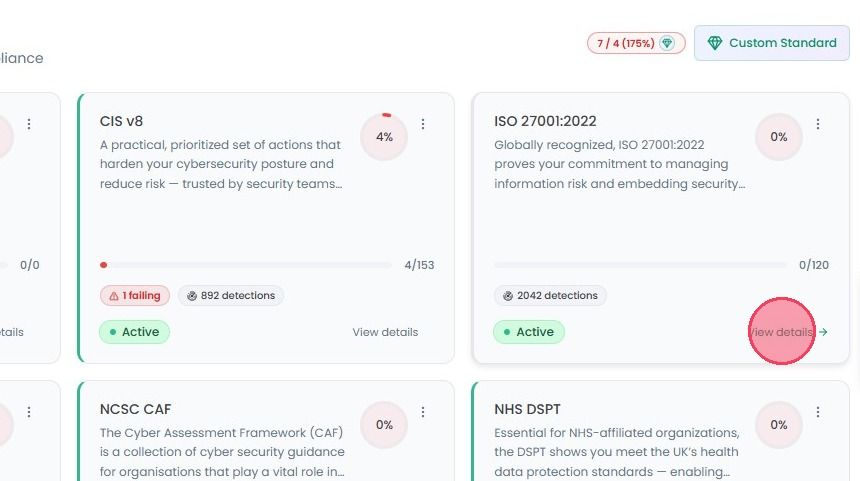
Task: Open the NHS DSPT kebab menu
Action: coord(818,411)
